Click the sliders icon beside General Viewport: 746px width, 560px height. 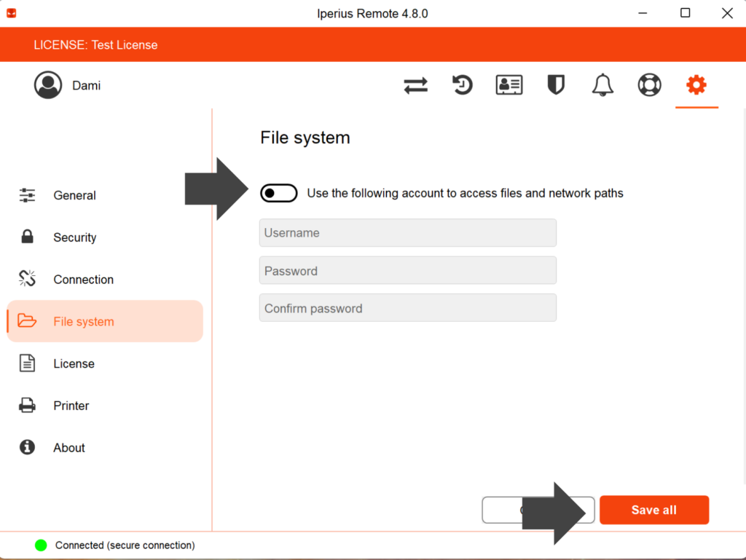point(27,195)
